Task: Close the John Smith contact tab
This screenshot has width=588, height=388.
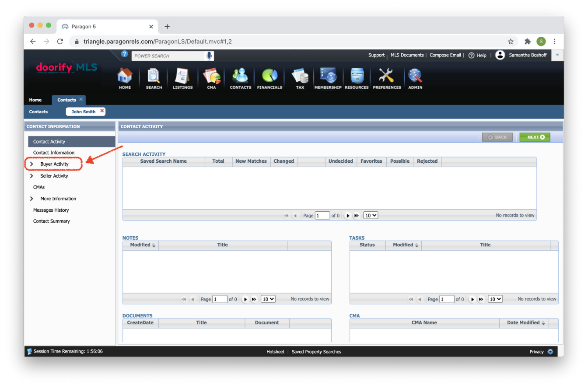Action: click(x=102, y=111)
